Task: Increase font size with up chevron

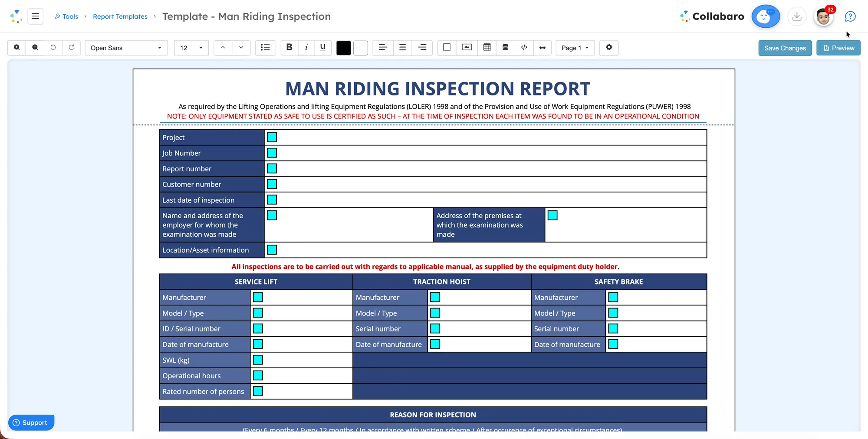Action: pos(223,48)
